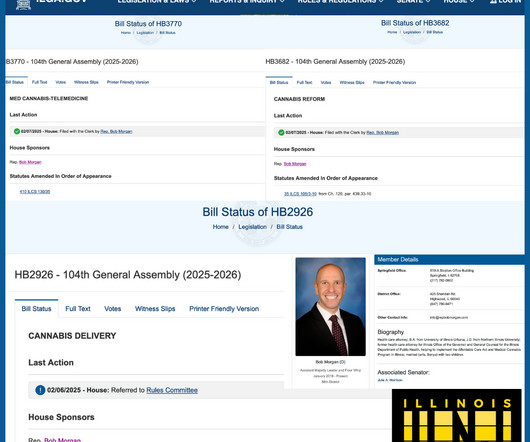
Task: Open the Senate dropdown menu
Action: coord(413,1)
